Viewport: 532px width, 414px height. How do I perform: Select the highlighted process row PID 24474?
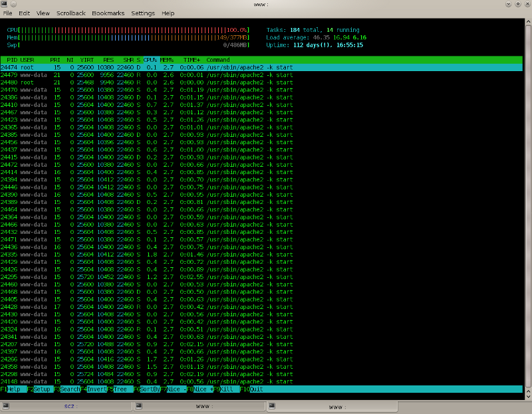point(261,68)
